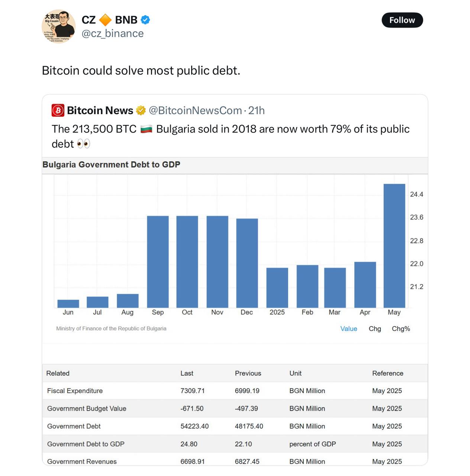Click the 21h timestamp of the quoted tweet

256,110
